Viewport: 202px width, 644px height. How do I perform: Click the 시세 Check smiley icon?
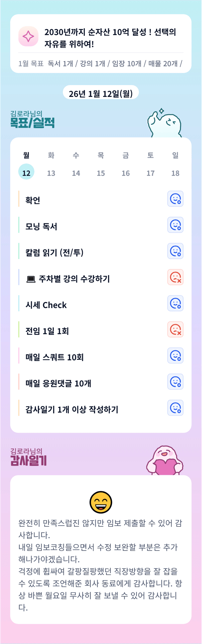tap(175, 303)
